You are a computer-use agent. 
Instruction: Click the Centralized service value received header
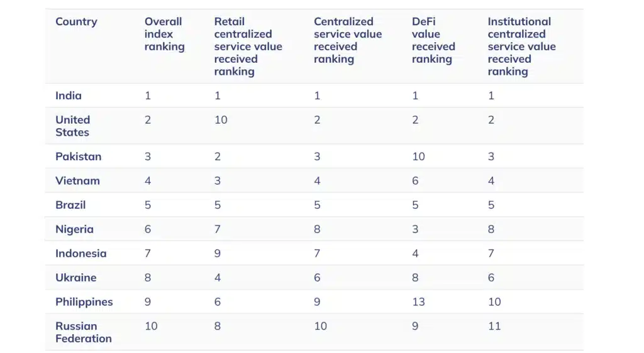click(348, 40)
